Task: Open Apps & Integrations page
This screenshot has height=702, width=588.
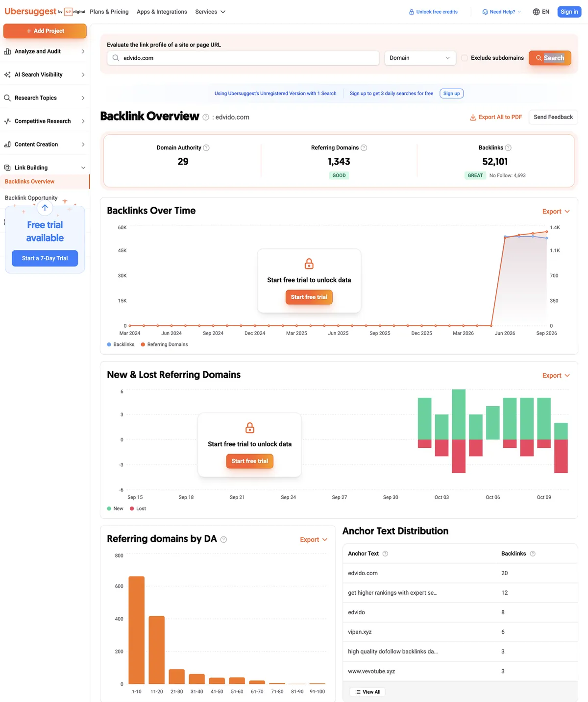Action: (162, 12)
